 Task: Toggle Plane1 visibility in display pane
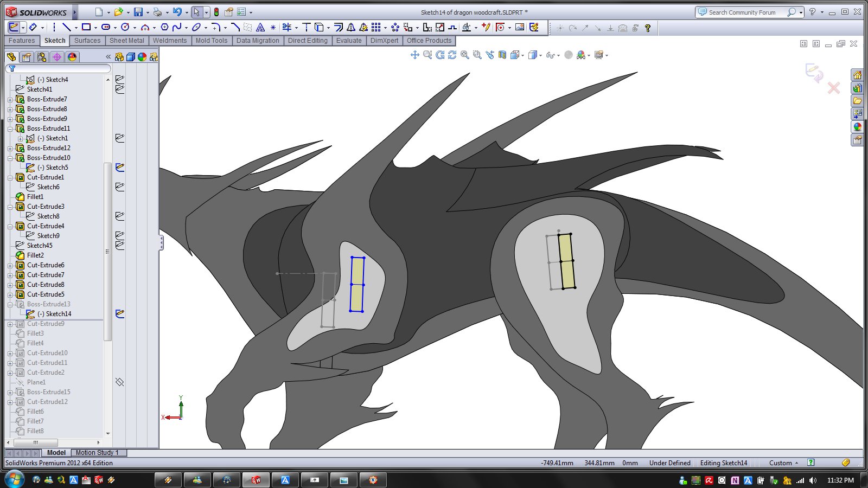120,382
